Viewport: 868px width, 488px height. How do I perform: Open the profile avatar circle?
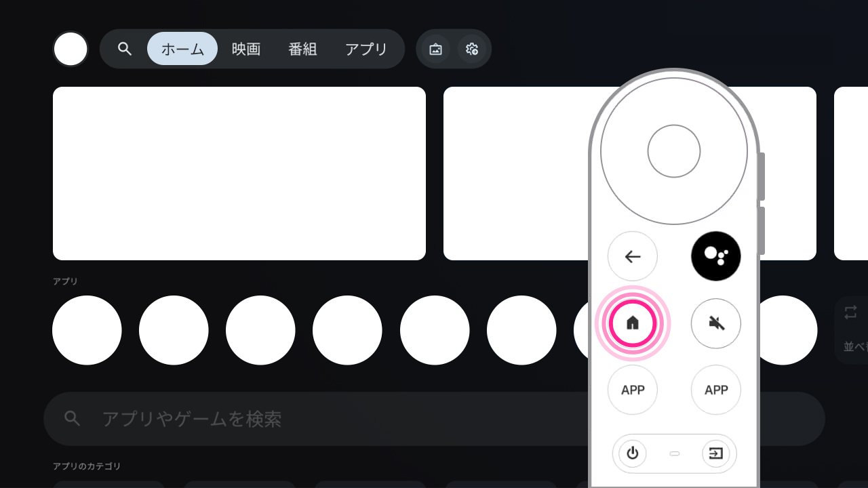point(71,49)
